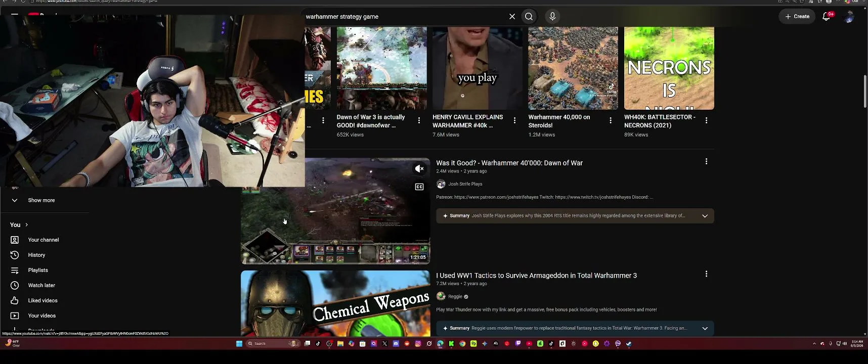
Task: Visit the 'Reggie' channel name
Action: (x=455, y=297)
